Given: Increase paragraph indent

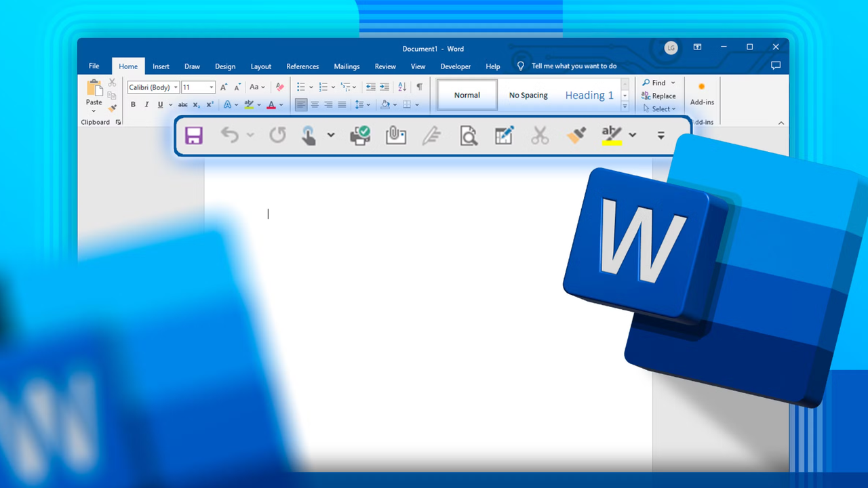Looking at the screenshot, I should 384,87.
